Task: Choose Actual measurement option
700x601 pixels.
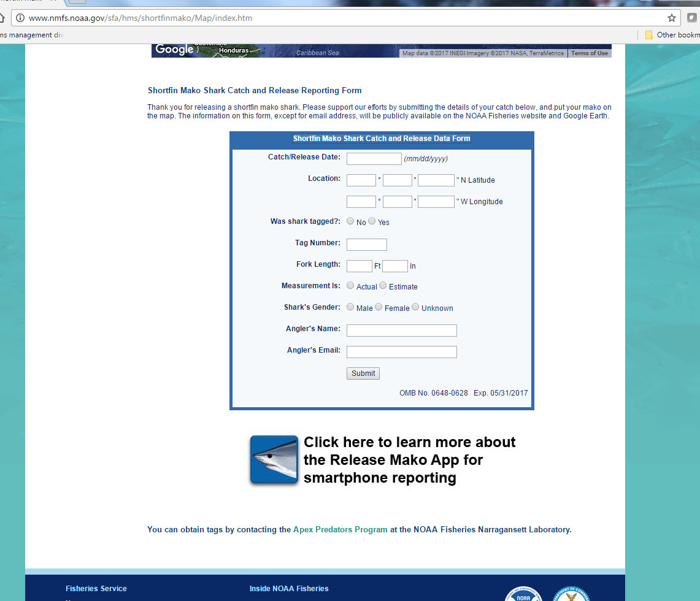Action: pyautogui.click(x=350, y=286)
